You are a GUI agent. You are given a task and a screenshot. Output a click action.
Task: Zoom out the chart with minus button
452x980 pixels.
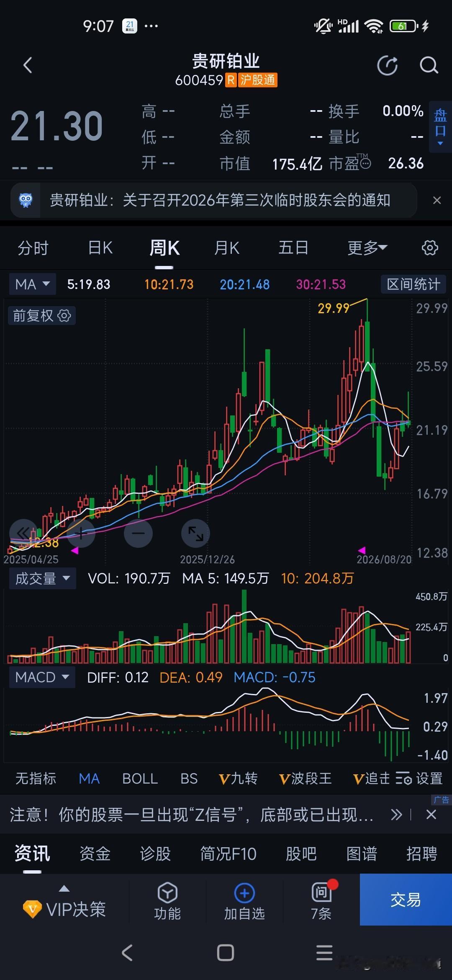(139, 533)
